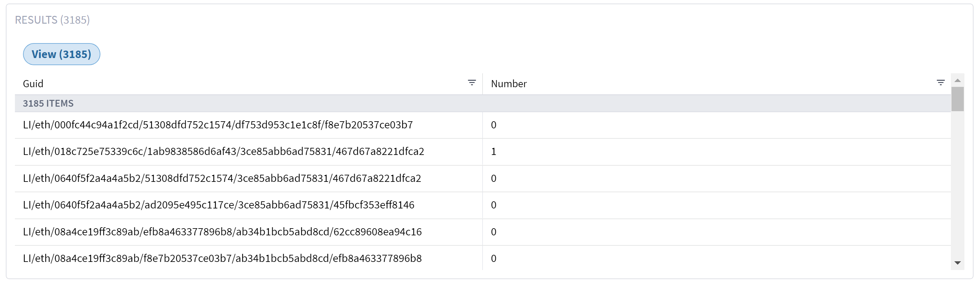Click the vertical scrollbar thumb

click(x=958, y=99)
